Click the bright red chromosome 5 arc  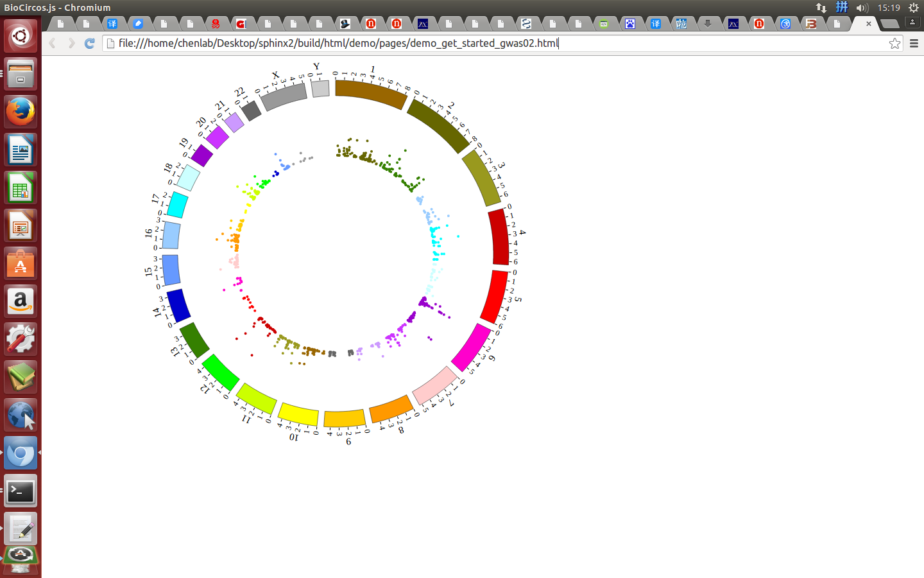click(x=494, y=296)
